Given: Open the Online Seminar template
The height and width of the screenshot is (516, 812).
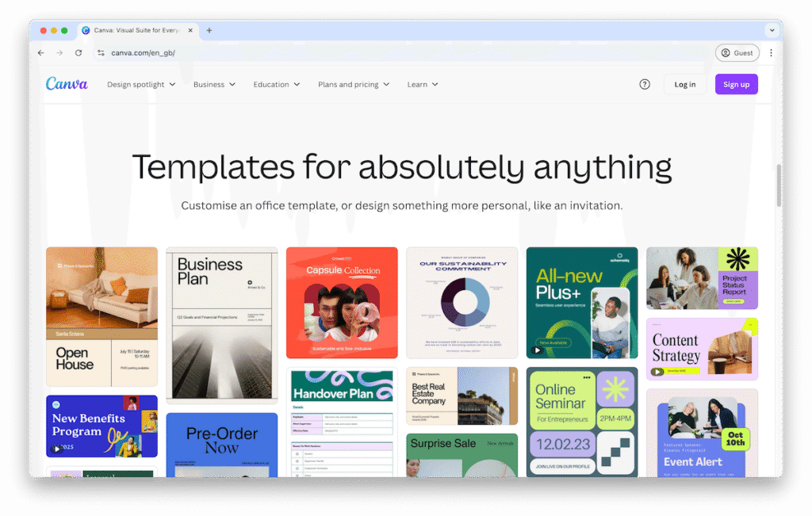Looking at the screenshot, I should 582,422.
